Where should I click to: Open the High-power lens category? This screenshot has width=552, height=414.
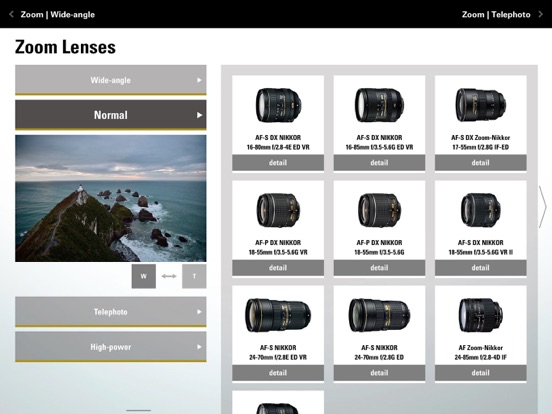pos(111,347)
